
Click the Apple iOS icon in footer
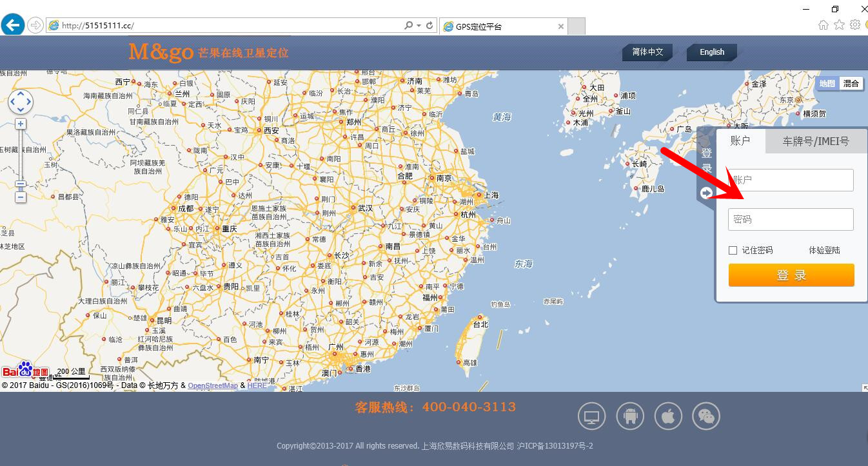(668, 416)
